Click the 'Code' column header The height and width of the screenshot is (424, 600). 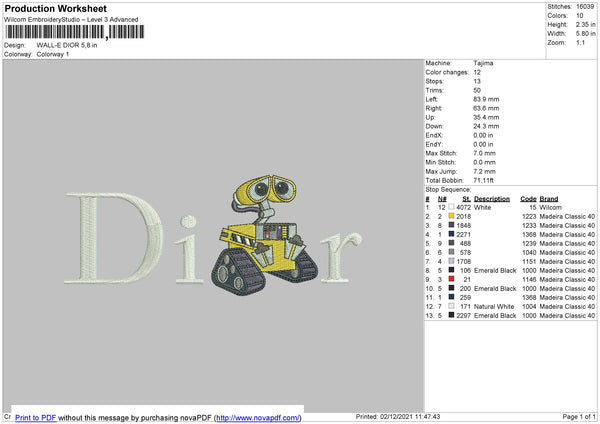pos(528,199)
